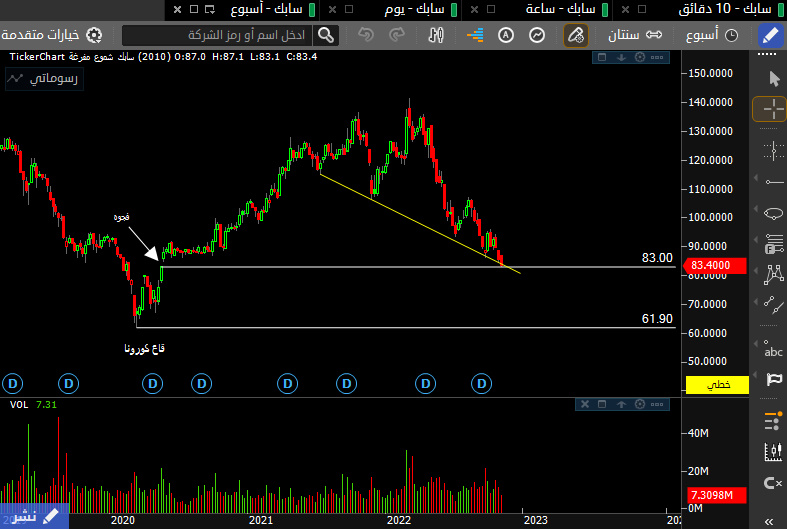
Task: Expand the pattern tool variants arrow
Action: tap(756, 271)
